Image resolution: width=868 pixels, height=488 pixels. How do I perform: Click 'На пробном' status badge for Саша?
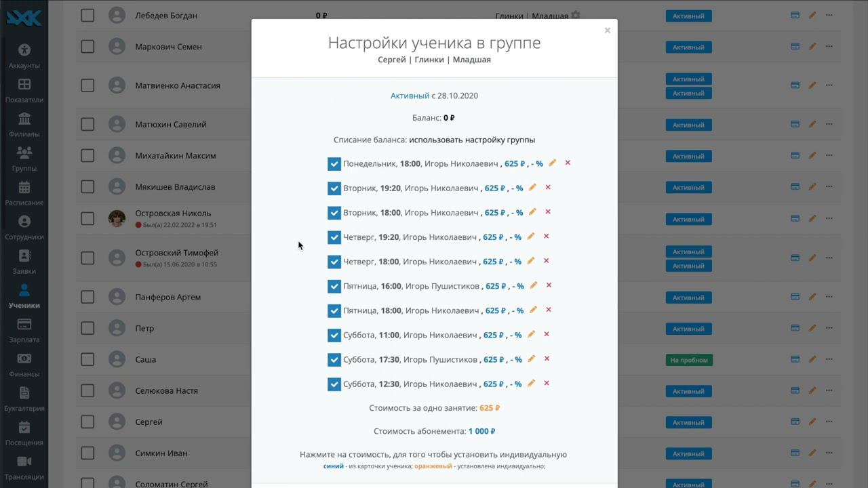pos(689,360)
